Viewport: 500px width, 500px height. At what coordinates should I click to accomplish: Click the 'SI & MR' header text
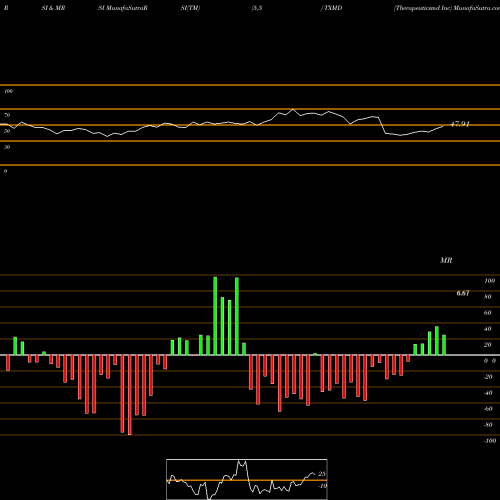[53, 8]
